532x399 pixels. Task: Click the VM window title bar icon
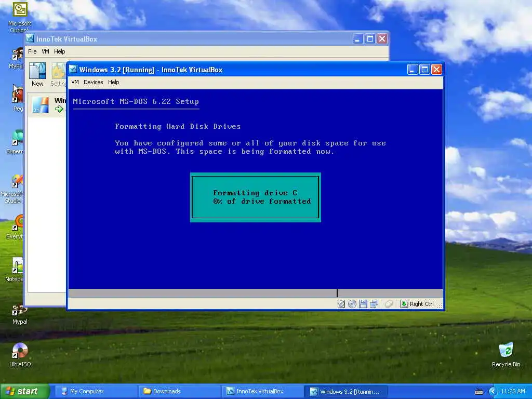73,69
